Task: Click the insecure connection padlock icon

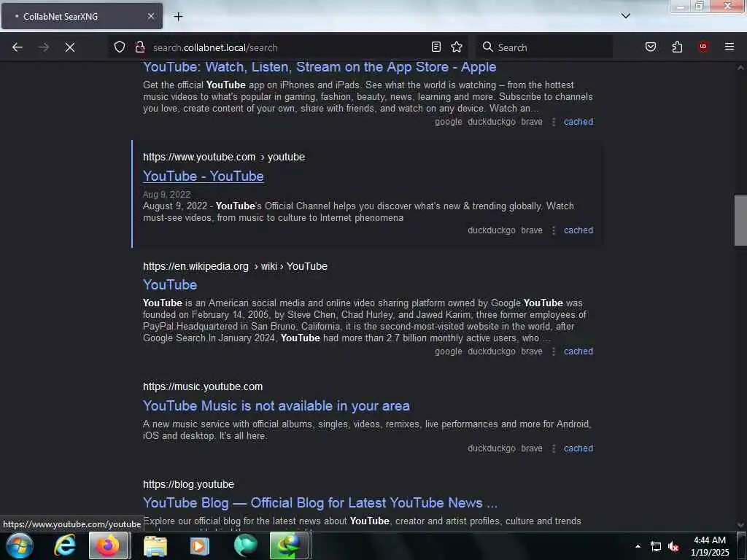Action: (x=140, y=47)
